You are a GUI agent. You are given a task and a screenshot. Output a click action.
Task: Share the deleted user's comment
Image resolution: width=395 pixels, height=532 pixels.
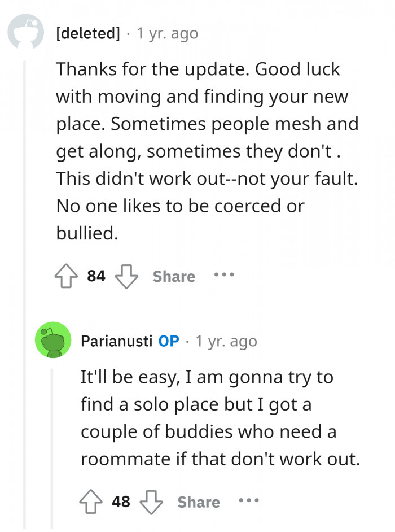(x=174, y=277)
